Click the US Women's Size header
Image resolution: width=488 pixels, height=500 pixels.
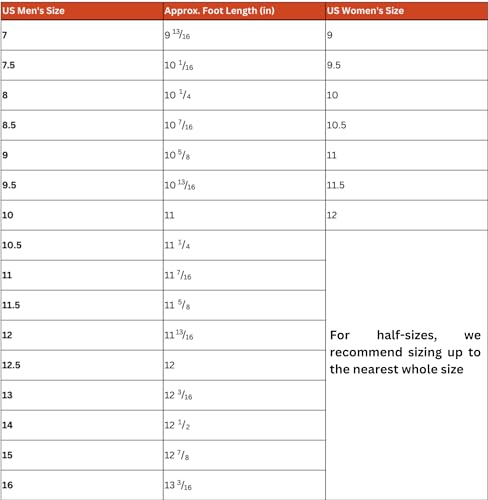tap(407, 11)
